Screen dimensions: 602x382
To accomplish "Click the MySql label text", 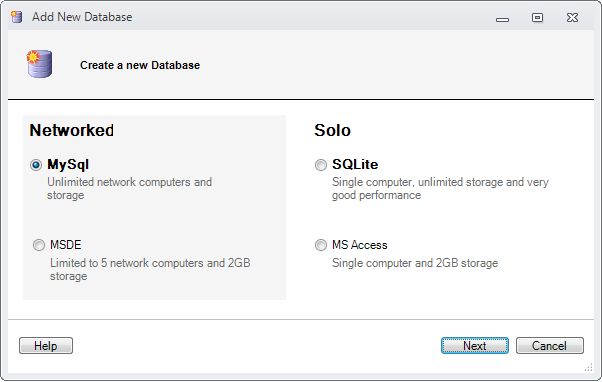I will click(68, 164).
